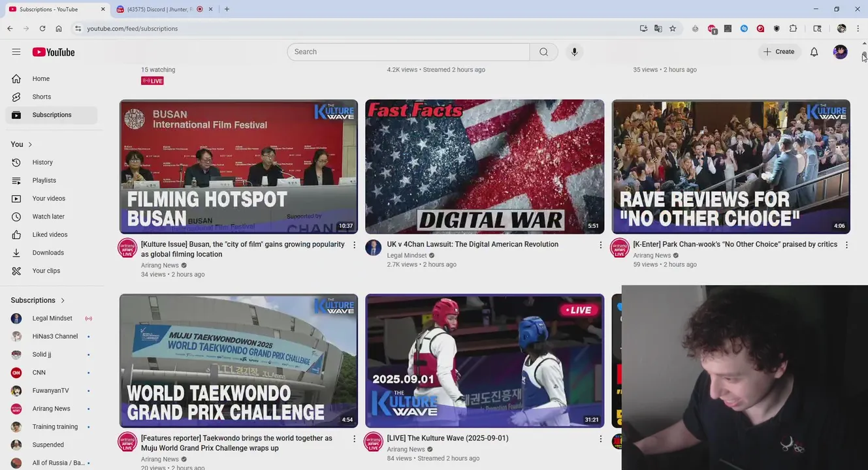
Task: Open options menu for Busan video
Action: [355, 245]
